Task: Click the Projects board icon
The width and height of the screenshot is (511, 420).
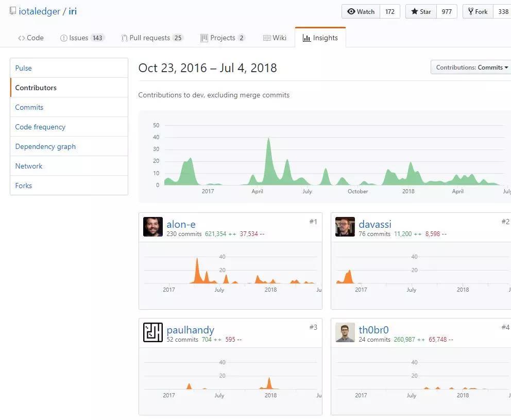Action: pos(204,38)
